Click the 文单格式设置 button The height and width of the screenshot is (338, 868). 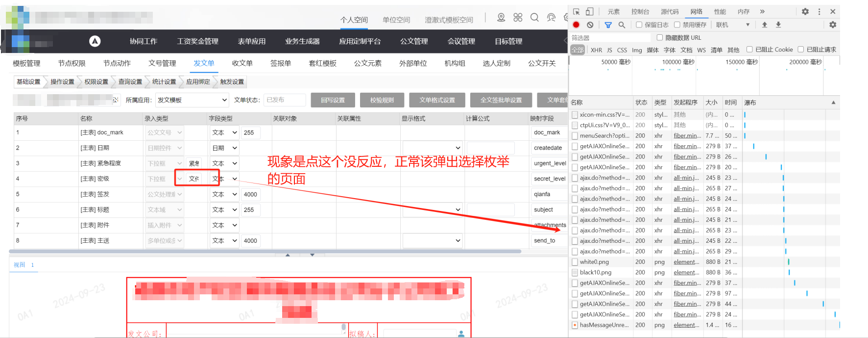click(x=437, y=100)
